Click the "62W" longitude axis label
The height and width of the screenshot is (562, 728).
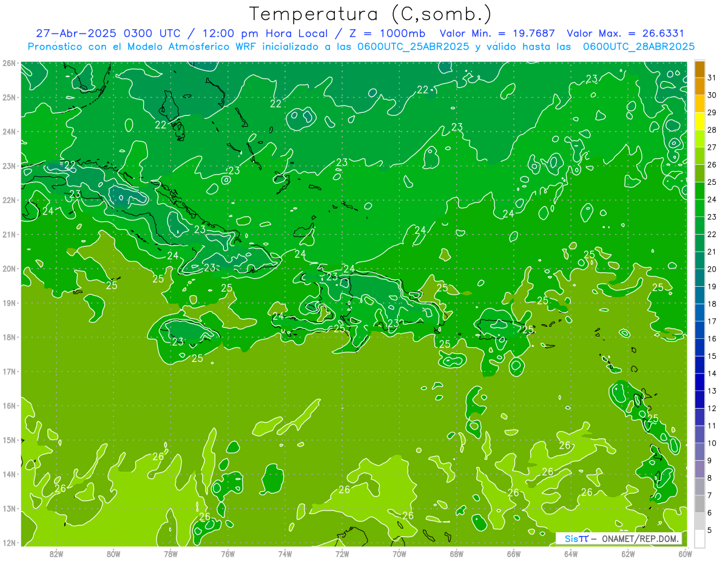(628, 554)
